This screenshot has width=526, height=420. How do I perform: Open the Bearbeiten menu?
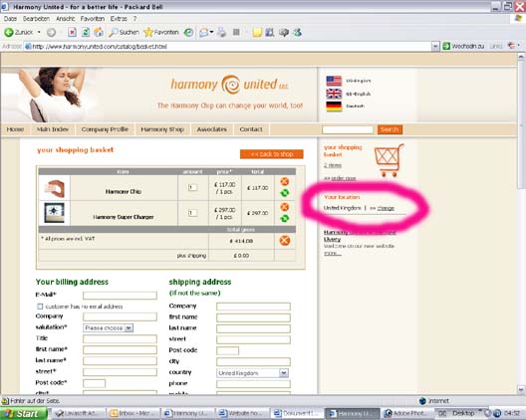click(x=36, y=19)
